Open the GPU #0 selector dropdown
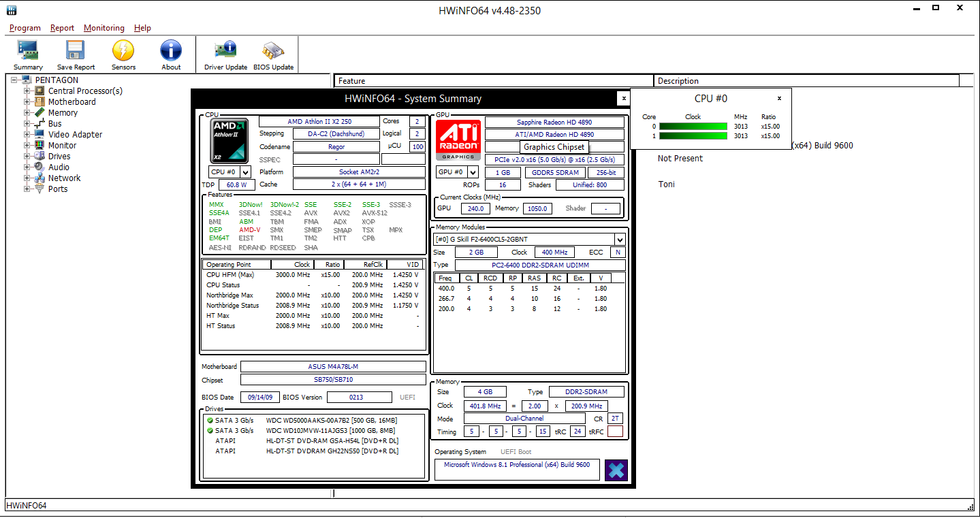This screenshot has width=980, height=518. click(457, 172)
